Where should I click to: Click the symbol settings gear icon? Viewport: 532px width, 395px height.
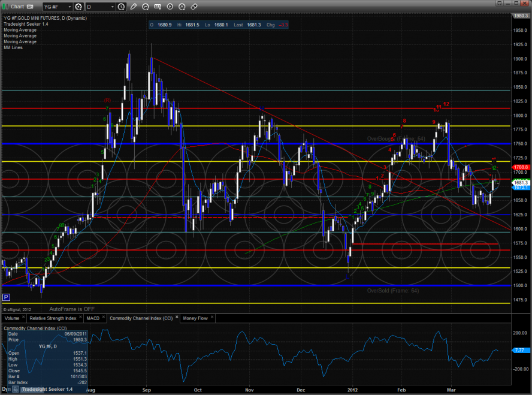77,7
